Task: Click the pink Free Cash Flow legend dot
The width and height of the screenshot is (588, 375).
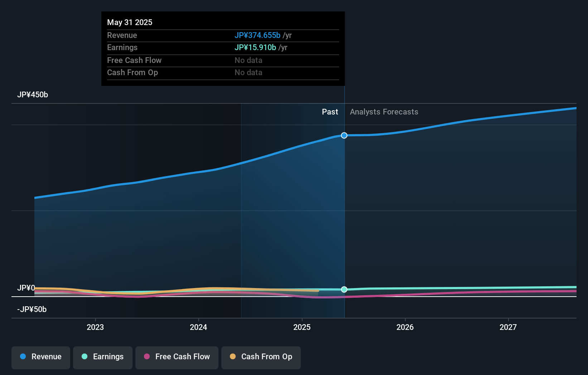Action: point(147,356)
